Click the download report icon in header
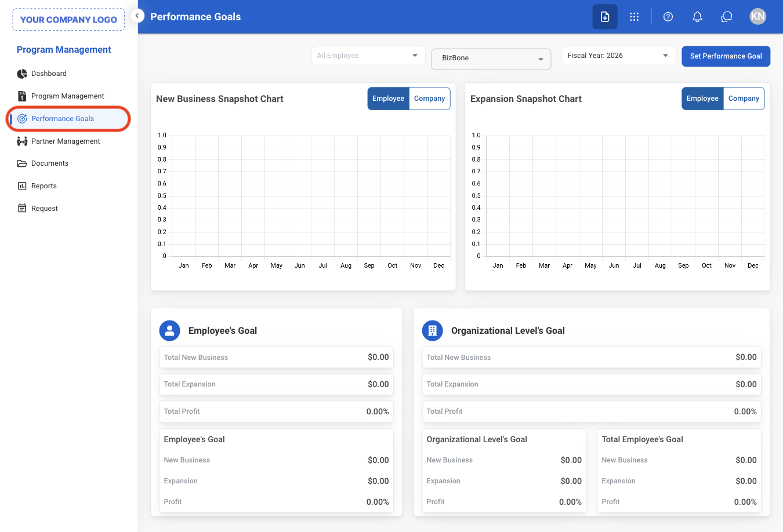 (x=605, y=17)
